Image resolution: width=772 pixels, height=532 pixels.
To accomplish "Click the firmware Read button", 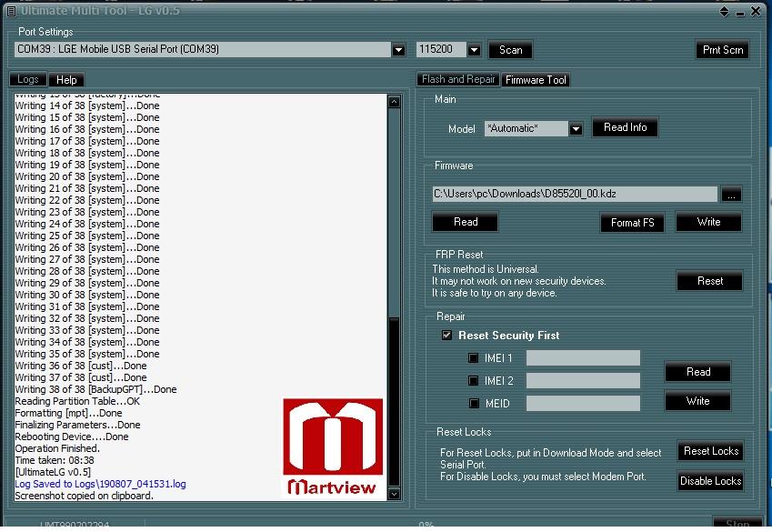I will [x=466, y=222].
